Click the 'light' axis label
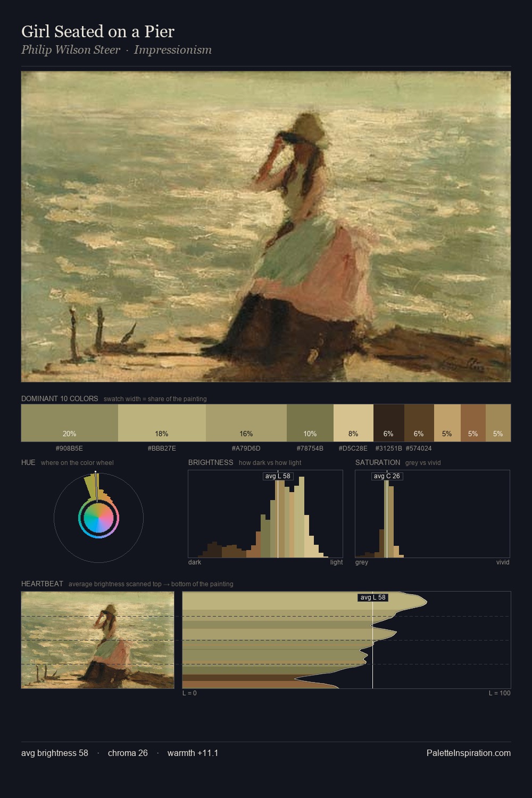 336,562
